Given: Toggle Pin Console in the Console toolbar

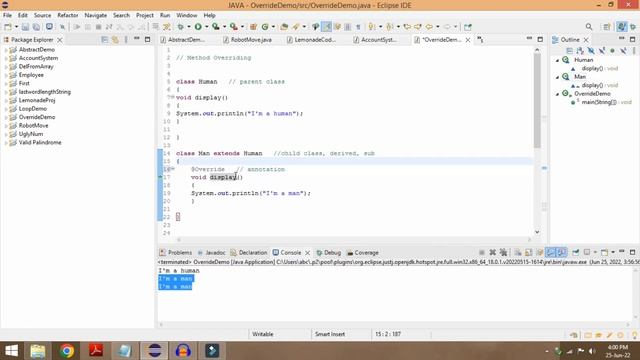Looking at the screenshot, I should [576, 252].
